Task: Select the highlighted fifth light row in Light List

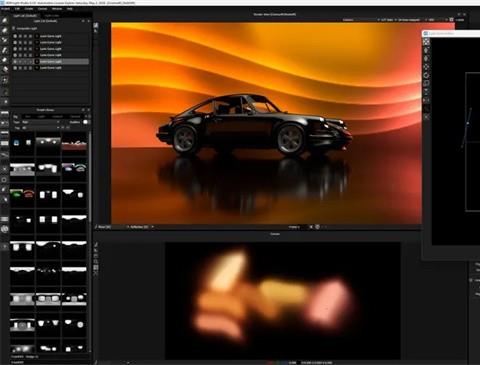Action: point(51,62)
